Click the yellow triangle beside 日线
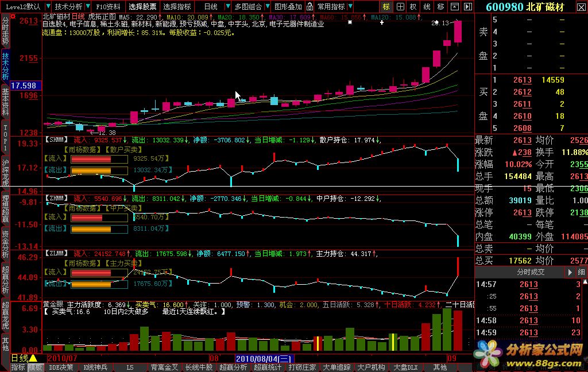 33,358
